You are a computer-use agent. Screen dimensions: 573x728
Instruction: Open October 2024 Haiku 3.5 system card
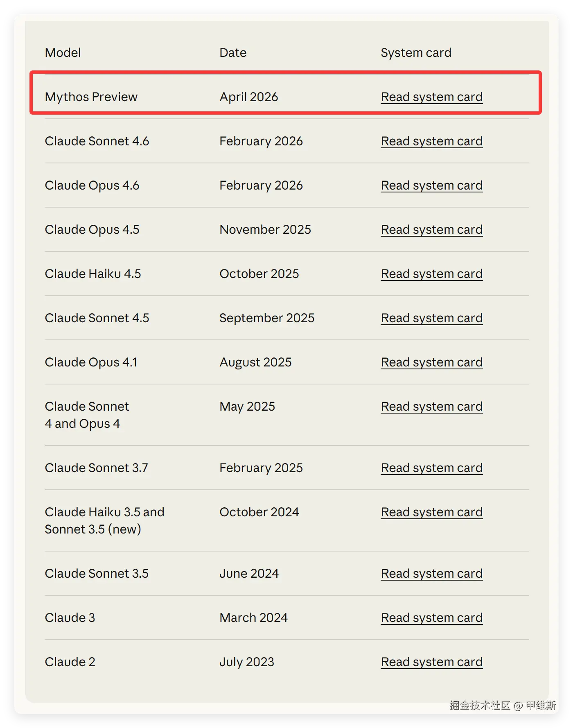pyautogui.click(x=431, y=512)
